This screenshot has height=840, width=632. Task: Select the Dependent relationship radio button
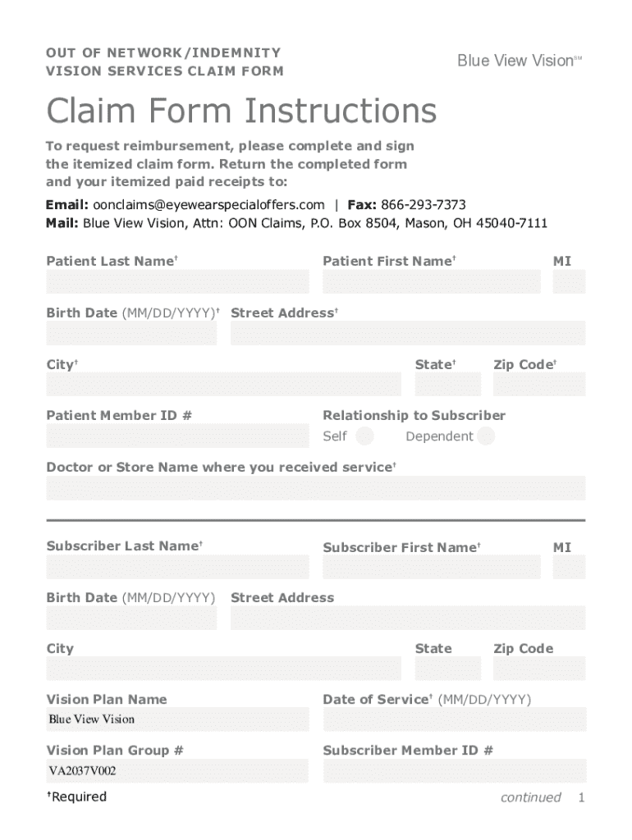[486, 436]
